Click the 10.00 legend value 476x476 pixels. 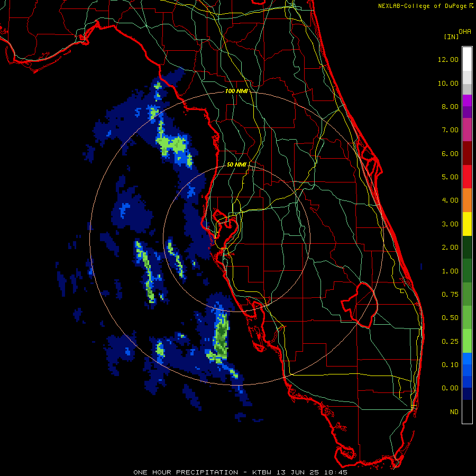tap(448, 83)
